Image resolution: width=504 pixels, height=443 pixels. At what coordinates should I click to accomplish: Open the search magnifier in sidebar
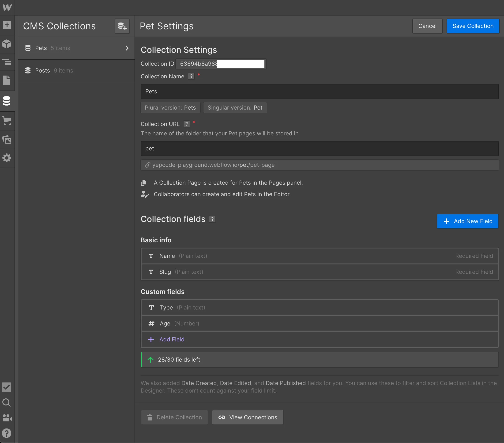click(x=6, y=403)
